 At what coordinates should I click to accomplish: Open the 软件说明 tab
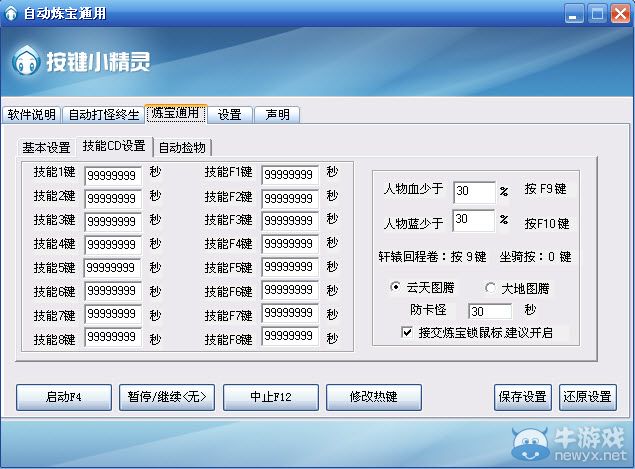31,115
